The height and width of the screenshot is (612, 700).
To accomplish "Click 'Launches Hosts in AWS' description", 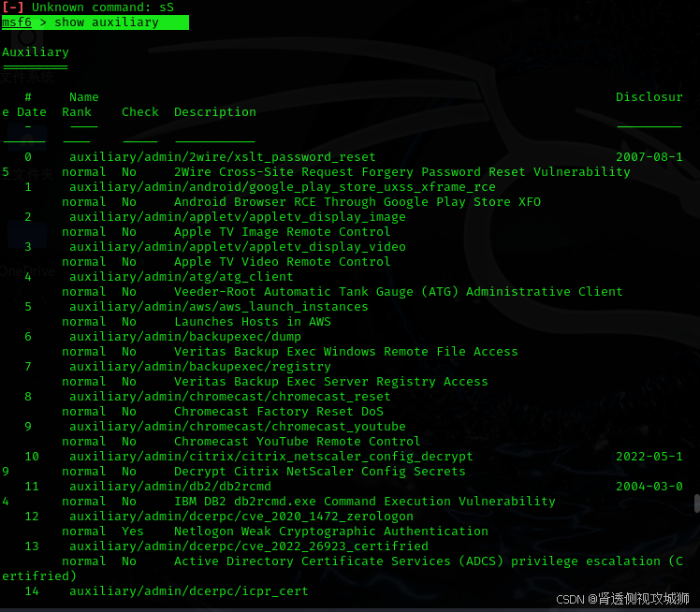I will click(253, 321).
